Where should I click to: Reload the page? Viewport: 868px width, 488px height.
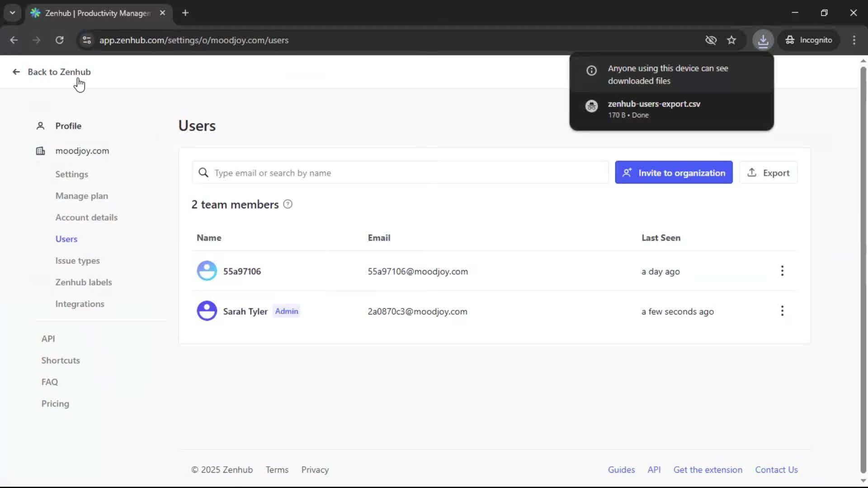tap(59, 40)
